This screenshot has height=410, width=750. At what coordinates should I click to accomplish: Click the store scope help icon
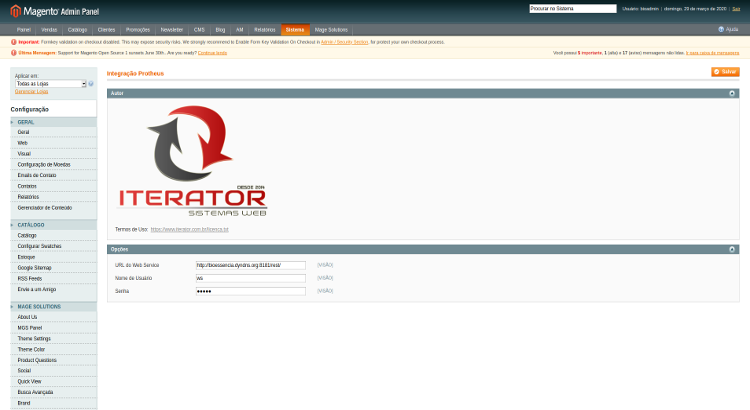pos(91,84)
